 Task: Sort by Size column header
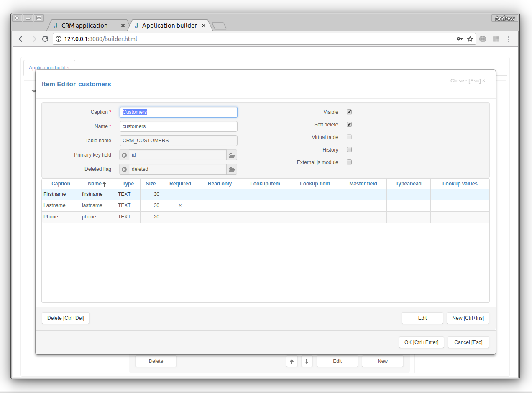point(151,184)
